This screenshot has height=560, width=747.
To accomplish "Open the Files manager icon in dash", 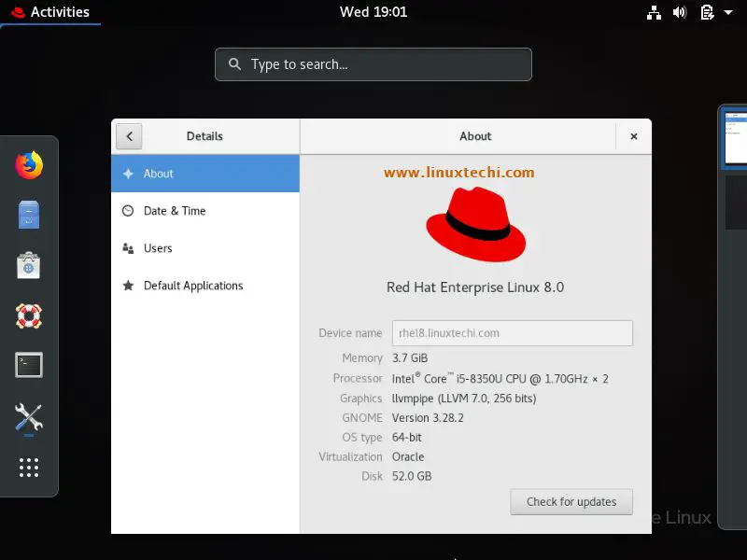I will pos(29,215).
